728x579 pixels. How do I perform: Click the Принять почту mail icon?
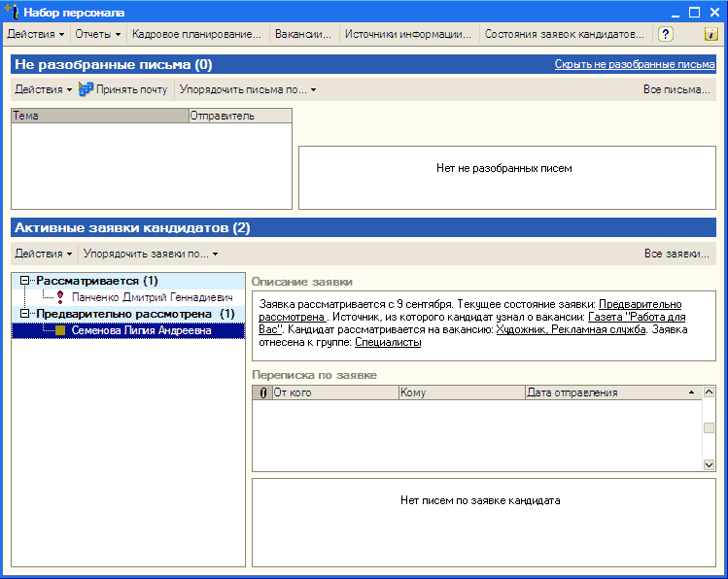tap(87, 89)
